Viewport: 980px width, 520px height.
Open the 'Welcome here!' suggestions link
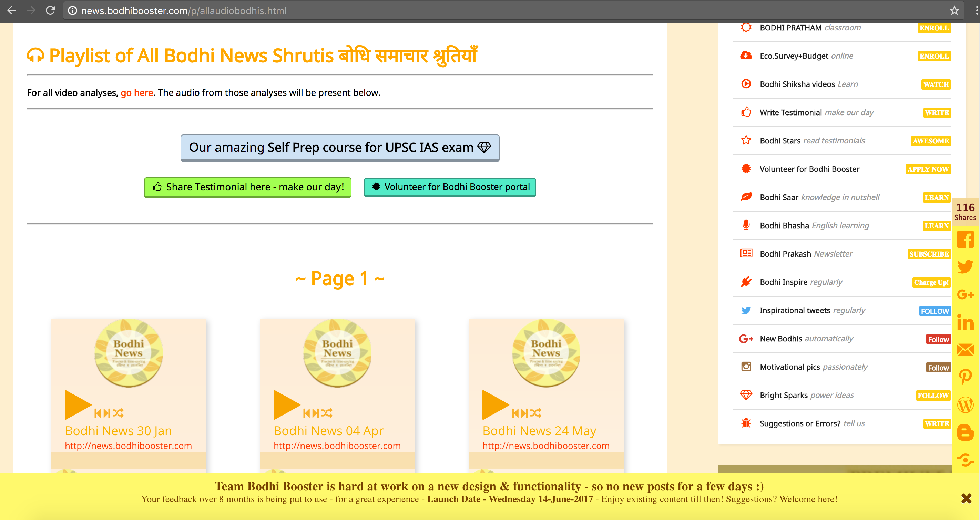808,499
